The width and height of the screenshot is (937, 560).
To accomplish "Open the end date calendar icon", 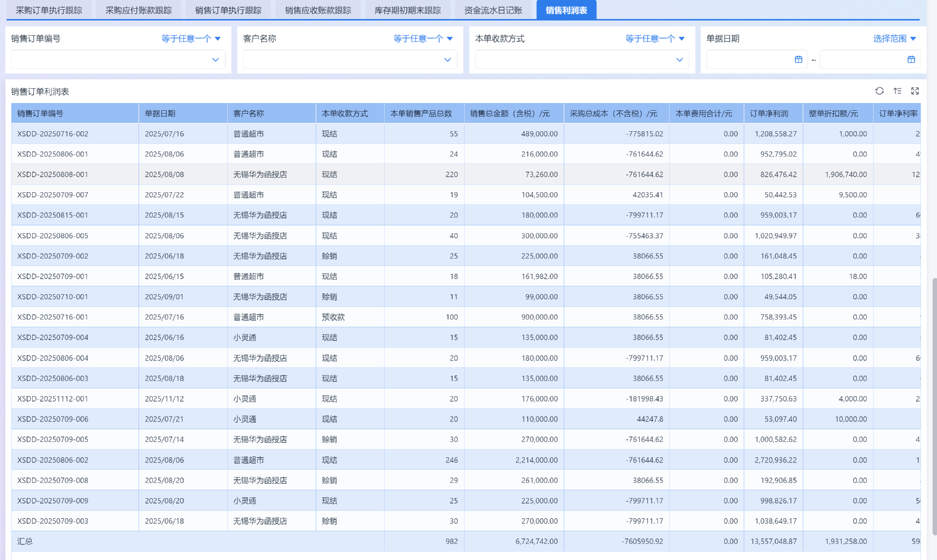I will 911,60.
